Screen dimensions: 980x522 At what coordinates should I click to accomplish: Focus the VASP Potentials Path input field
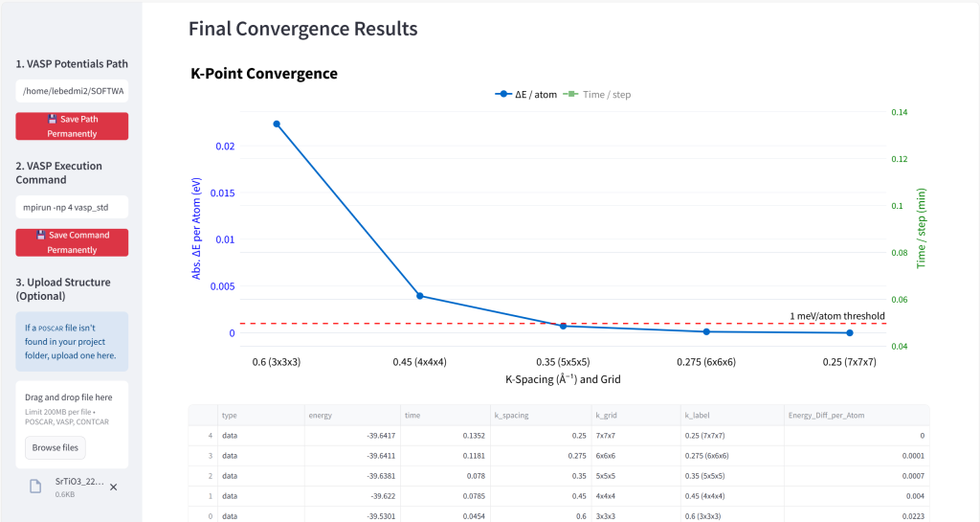[72, 91]
